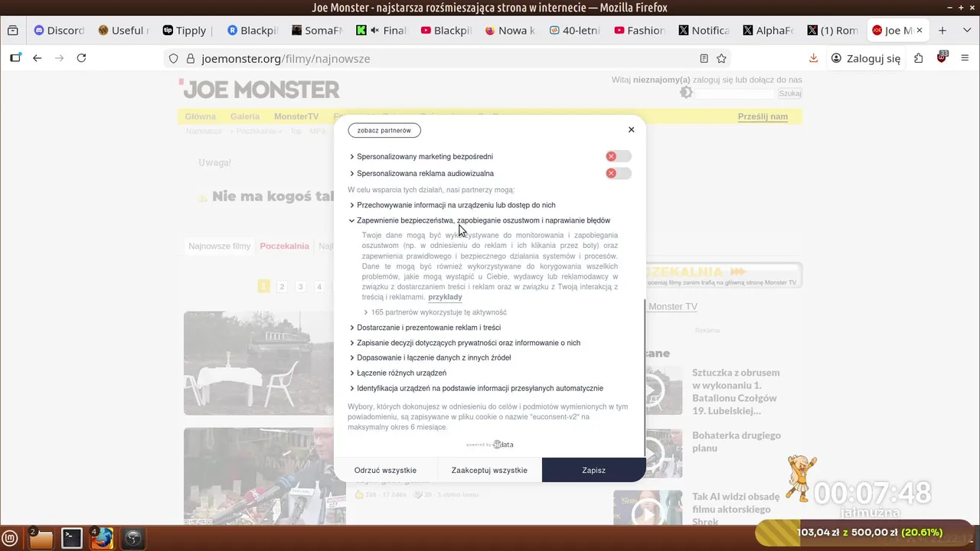980x551 pixels.
Task: Reload the current page
Action: (x=81, y=58)
